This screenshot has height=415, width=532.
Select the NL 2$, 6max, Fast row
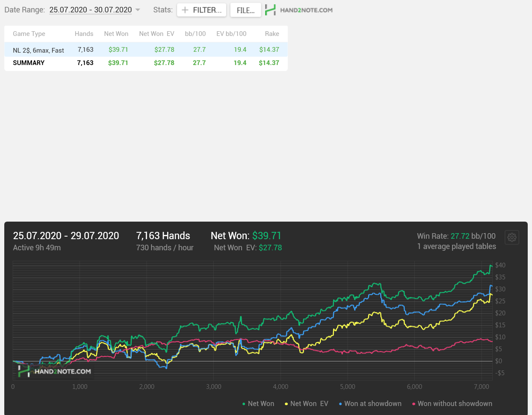146,50
